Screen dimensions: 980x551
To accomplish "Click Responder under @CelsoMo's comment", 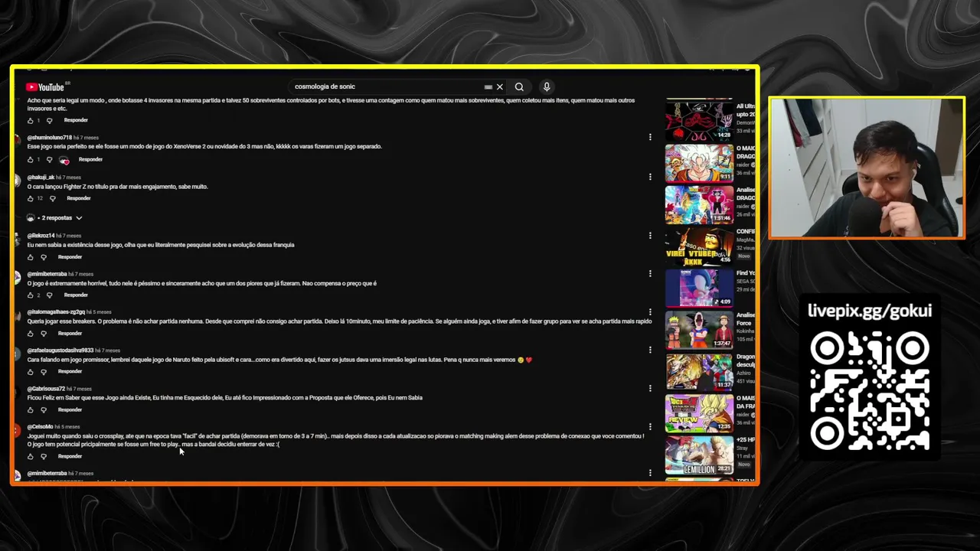I will click(x=70, y=456).
